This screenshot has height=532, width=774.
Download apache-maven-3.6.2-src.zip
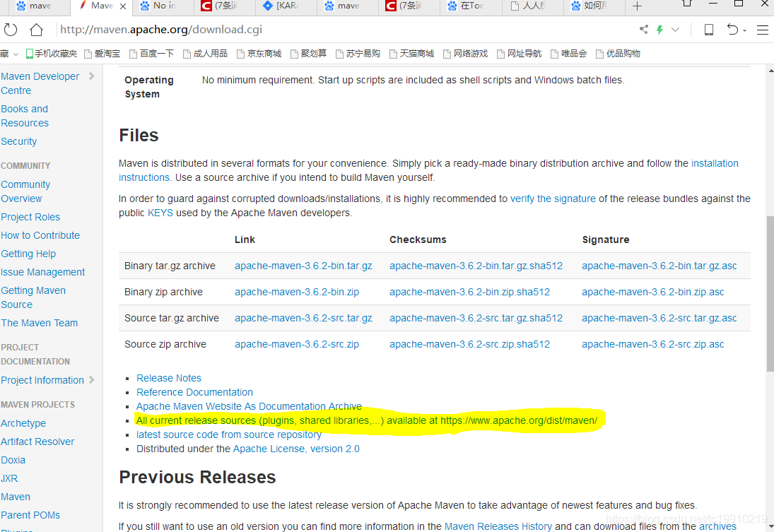pos(297,345)
